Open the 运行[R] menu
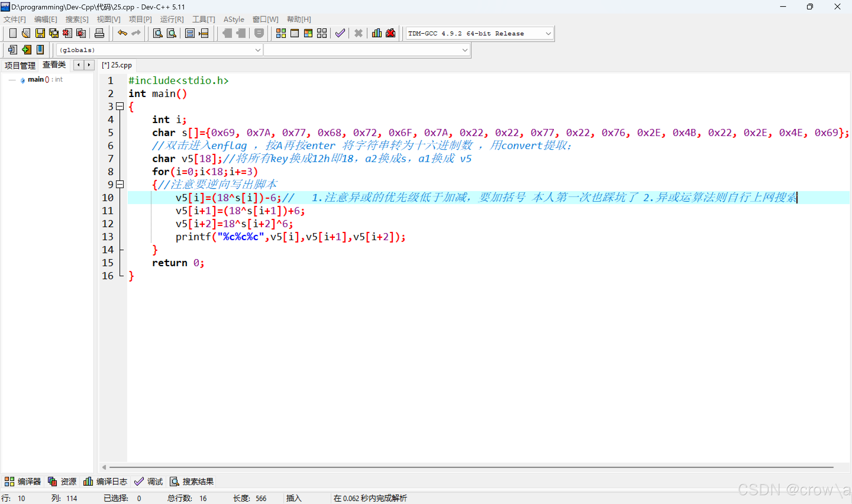This screenshot has width=852, height=504. (x=172, y=19)
